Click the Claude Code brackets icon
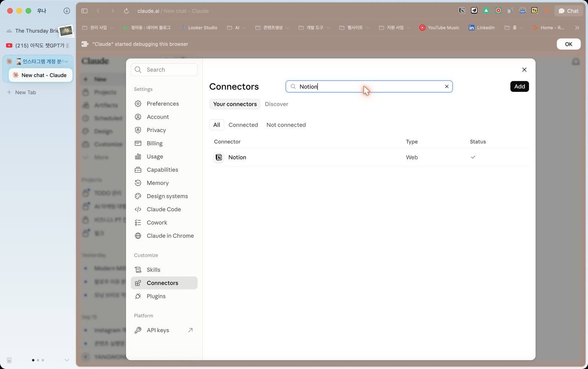 point(138,209)
